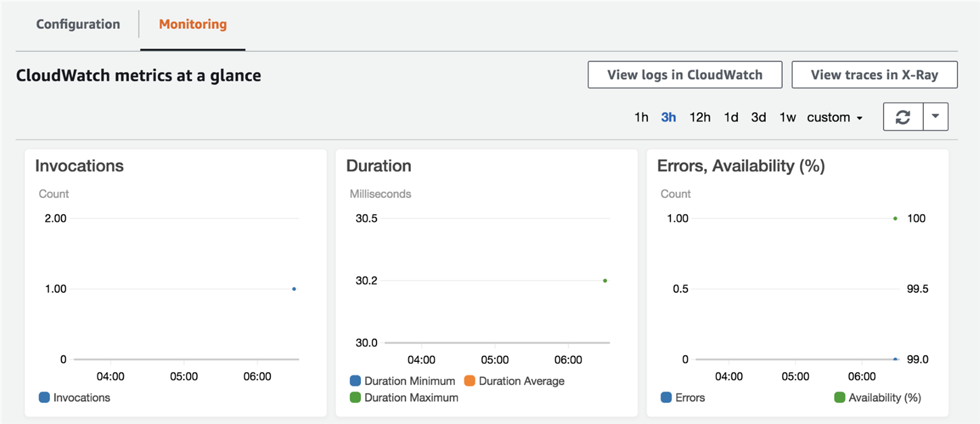This screenshot has height=424, width=980.
Task: Toggle the Availability (%) legend swatch
Action: pyautogui.click(x=840, y=398)
